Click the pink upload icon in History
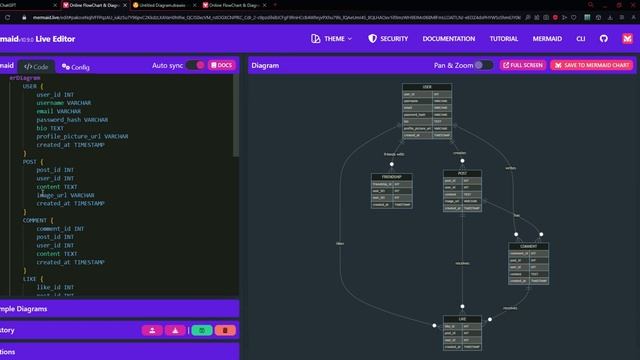640x360 pixels. click(x=152, y=330)
